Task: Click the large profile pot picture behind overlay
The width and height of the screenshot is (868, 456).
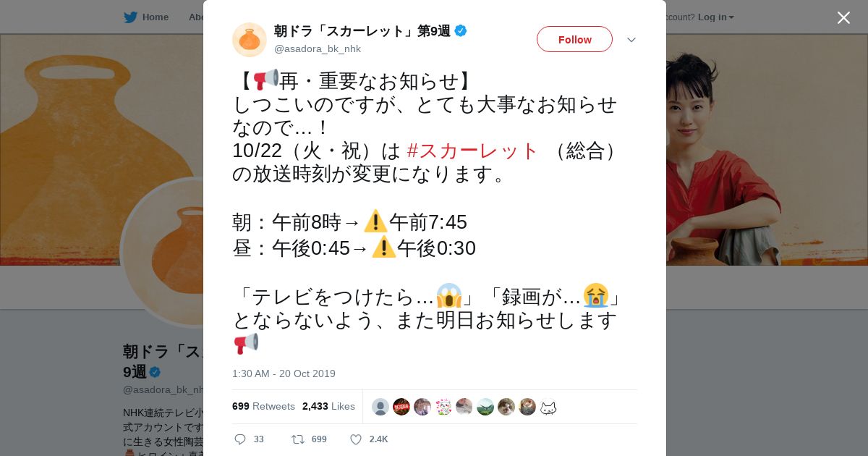Action: coord(163,252)
